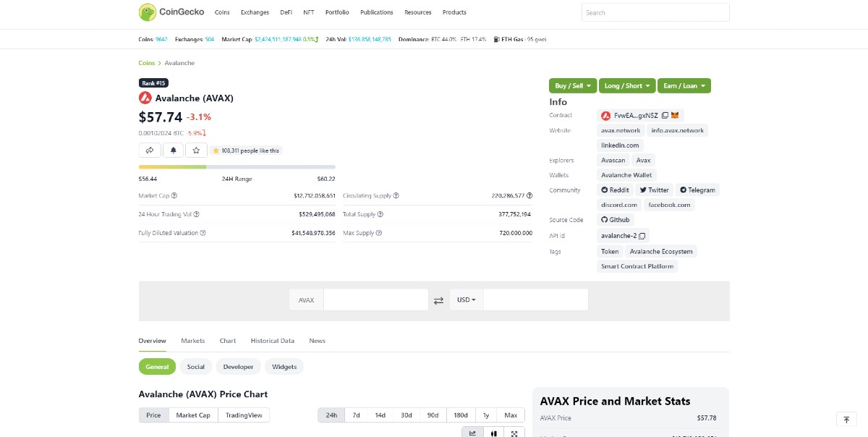868x437 pixels.
Task: Click the share arrow button
Action: coord(150,150)
